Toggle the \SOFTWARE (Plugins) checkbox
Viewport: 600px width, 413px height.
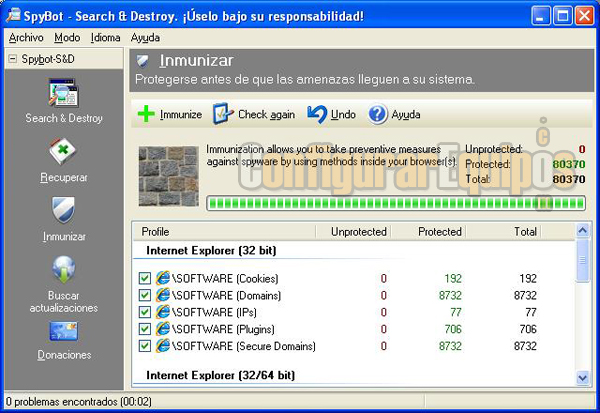[x=145, y=329]
